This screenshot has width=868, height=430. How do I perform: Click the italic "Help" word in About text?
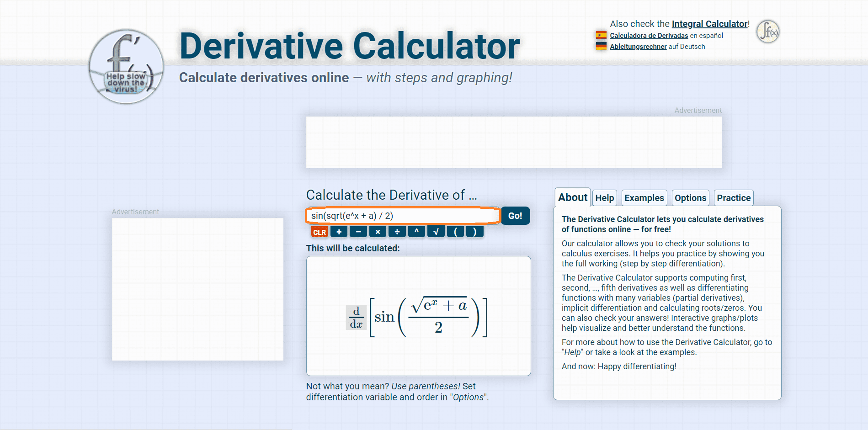coord(573,352)
